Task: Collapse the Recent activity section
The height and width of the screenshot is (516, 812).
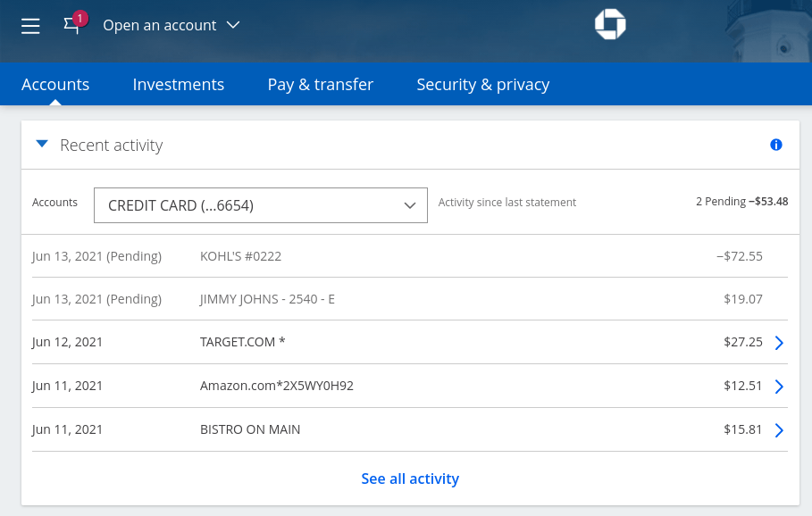Action: [x=42, y=145]
